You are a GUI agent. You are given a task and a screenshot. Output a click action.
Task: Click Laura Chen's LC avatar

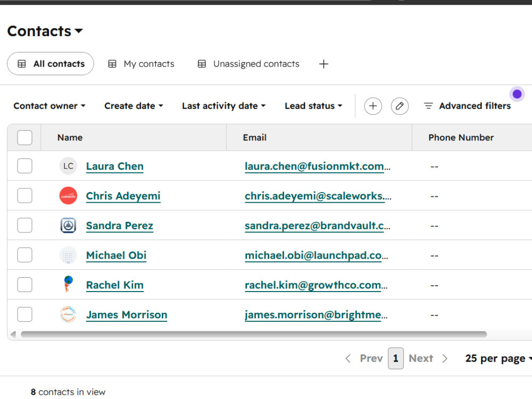tap(68, 166)
